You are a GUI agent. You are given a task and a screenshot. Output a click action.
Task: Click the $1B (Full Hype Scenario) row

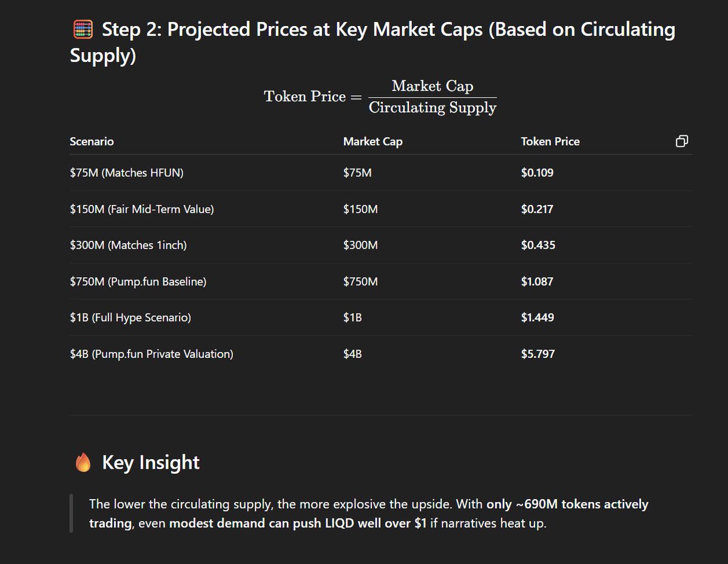(381, 317)
